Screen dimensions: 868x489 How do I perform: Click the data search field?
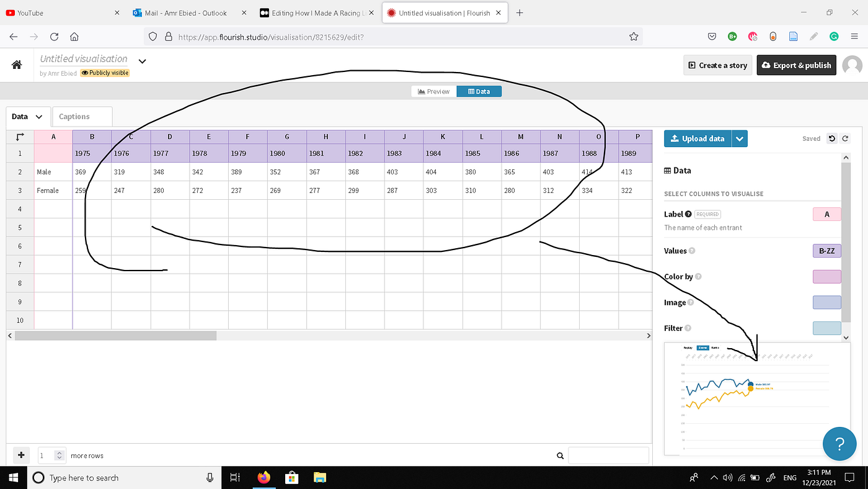[x=608, y=455]
